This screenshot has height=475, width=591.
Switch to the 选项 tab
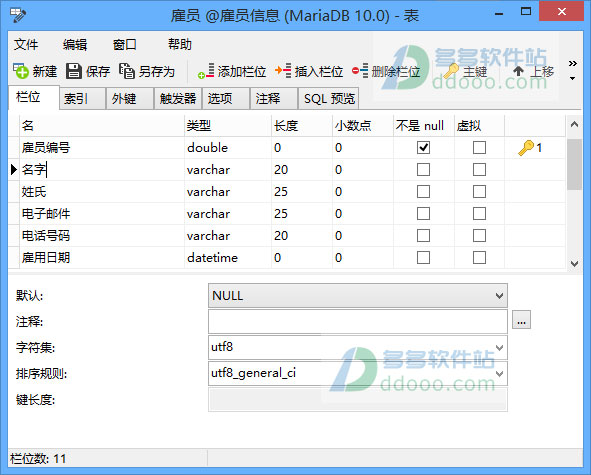click(x=226, y=99)
